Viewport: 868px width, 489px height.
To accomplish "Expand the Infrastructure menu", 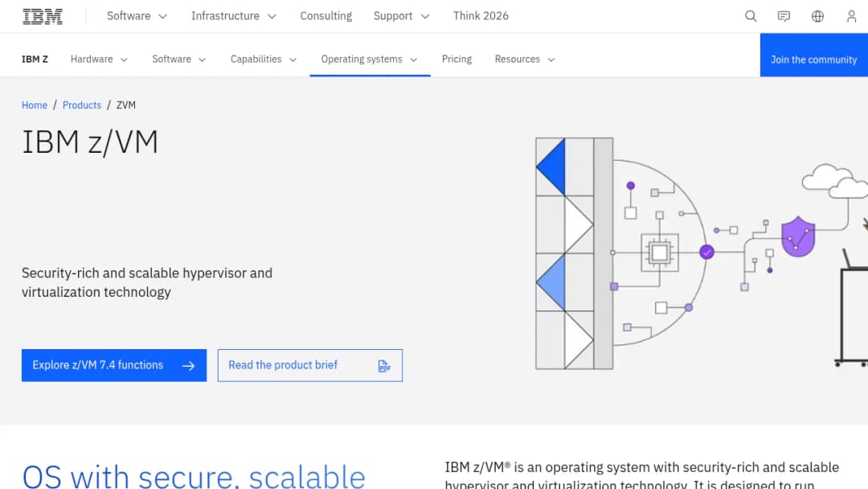I will 234,16.
